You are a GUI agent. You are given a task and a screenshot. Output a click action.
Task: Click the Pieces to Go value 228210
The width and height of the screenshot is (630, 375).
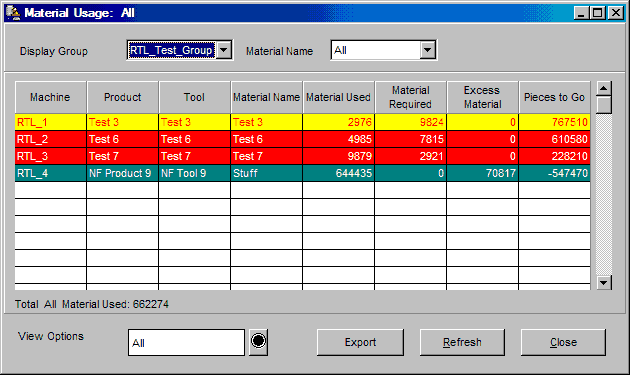tap(554, 156)
